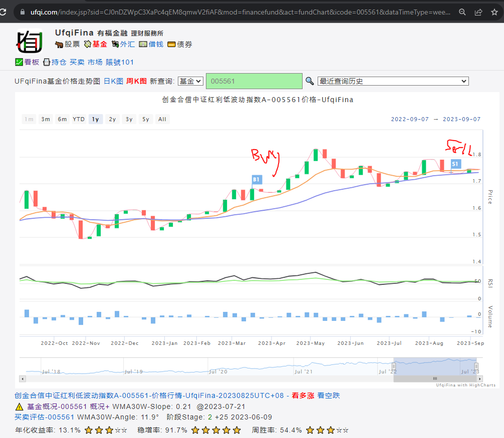
Task: Open the 股票 stocks section
Action: [x=68, y=44]
